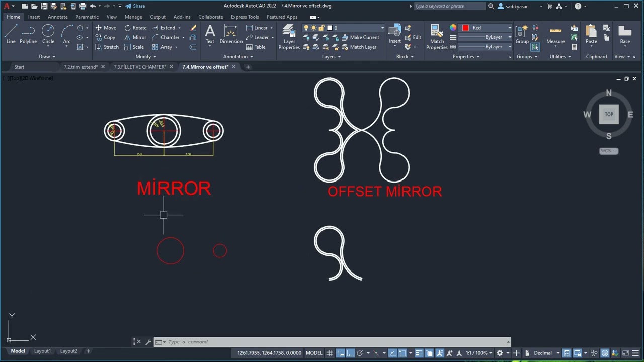Click the Save icon in quick access toolbar
Viewport: 644px width, 362px height.
point(44,6)
